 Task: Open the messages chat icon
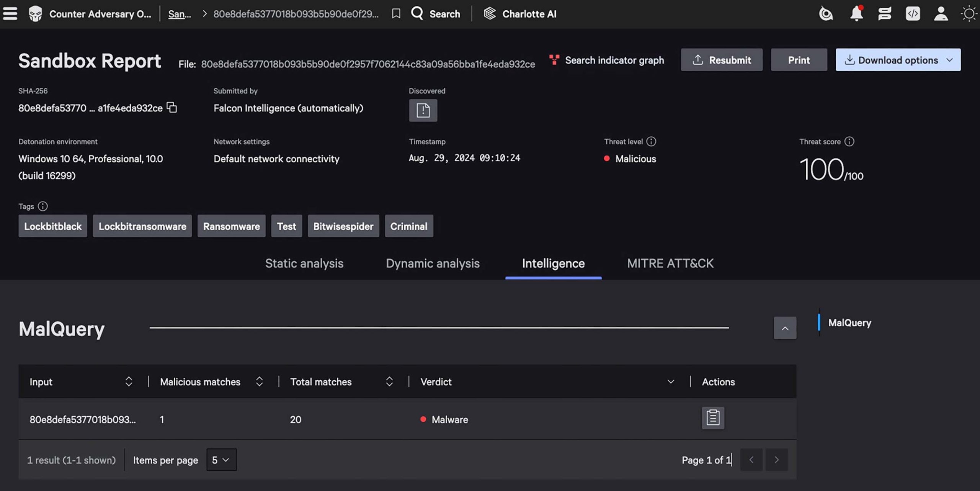(884, 14)
